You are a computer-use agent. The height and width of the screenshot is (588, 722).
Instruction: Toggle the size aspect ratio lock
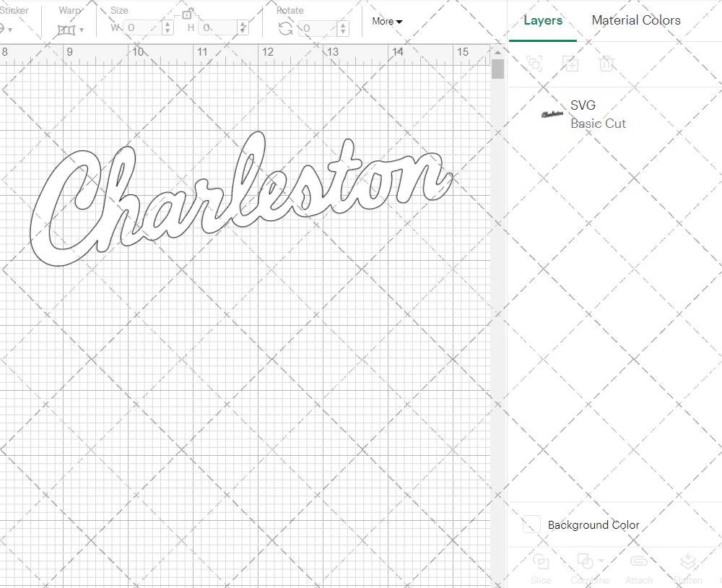pos(187,14)
